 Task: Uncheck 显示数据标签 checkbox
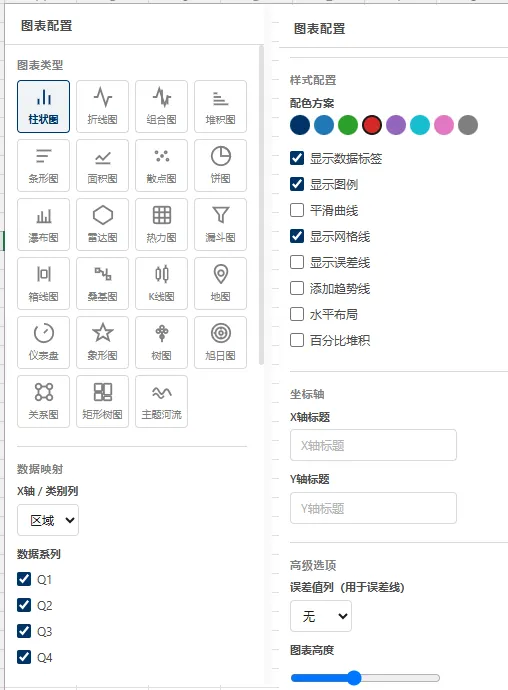pos(297,158)
